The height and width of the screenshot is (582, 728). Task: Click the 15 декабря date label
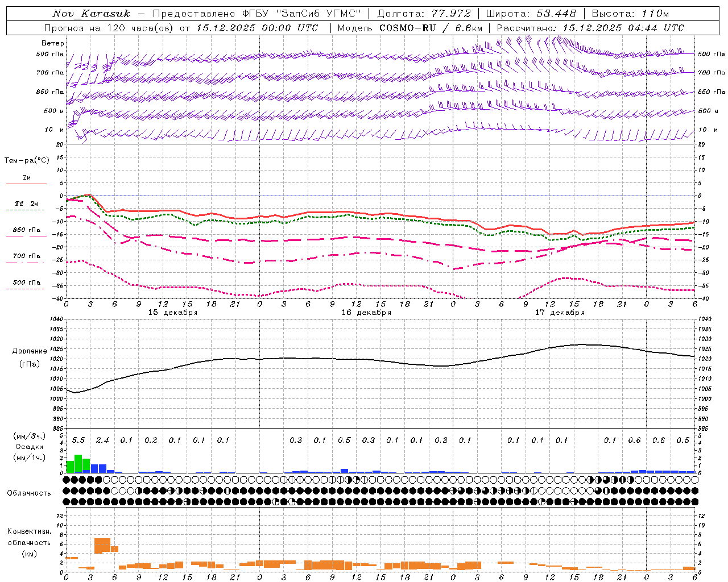[173, 313]
